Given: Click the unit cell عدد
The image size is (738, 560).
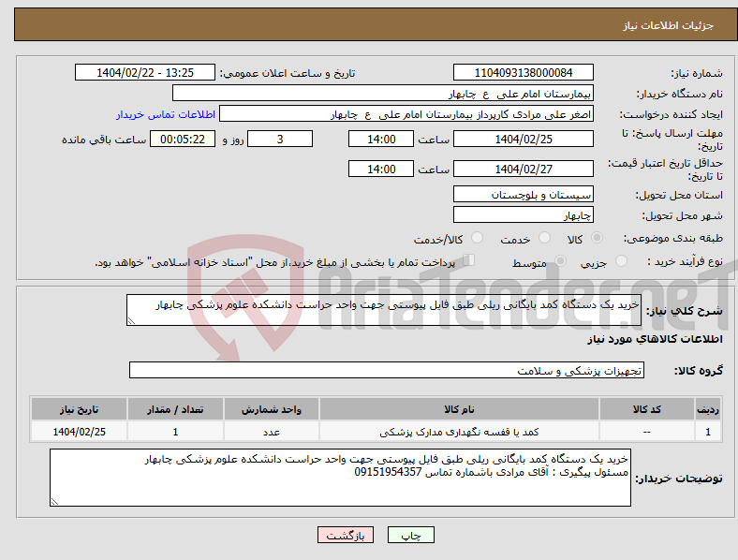Looking at the screenshot, I should 272,432.
